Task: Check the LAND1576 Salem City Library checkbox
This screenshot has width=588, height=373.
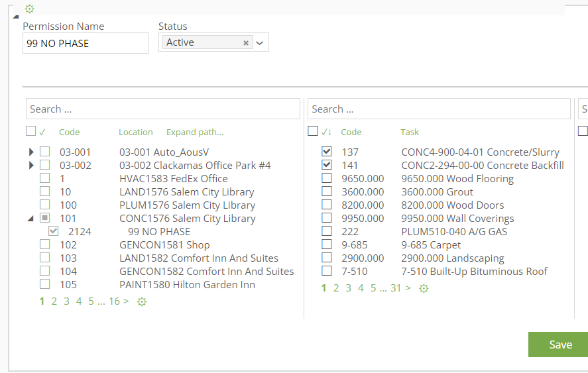Action: (44, 191)
